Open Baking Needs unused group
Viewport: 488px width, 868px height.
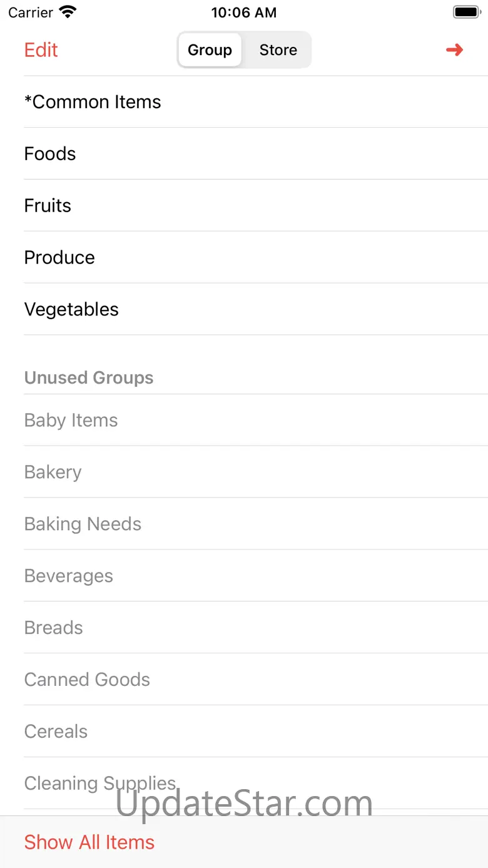(x=83, y=524)
